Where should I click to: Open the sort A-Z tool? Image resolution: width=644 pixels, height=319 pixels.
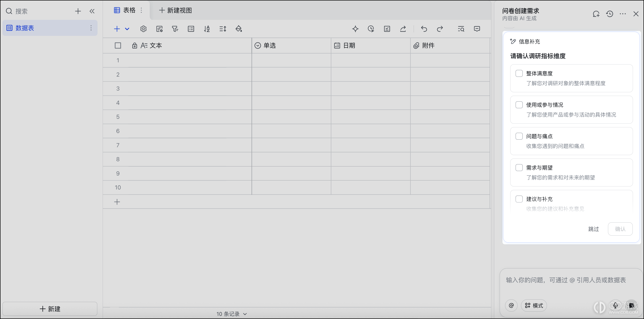pos(207,29)
